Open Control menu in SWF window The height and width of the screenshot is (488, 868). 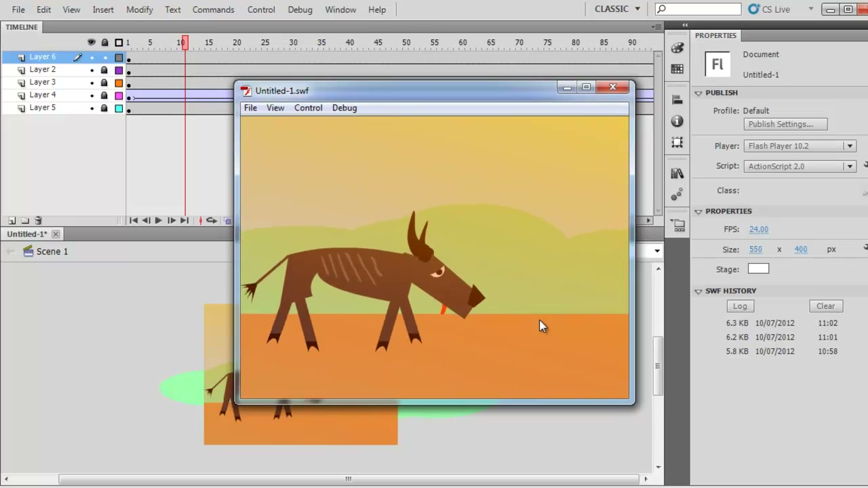tap(308, 108)
